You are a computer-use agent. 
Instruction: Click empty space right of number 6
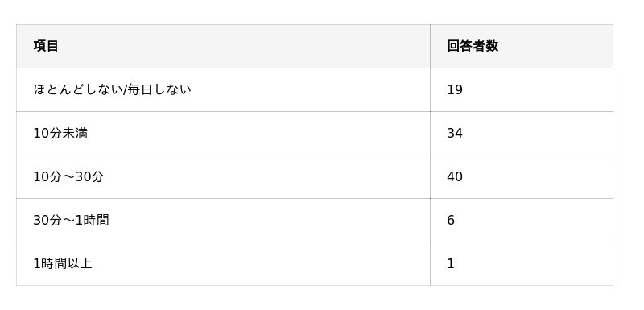click(534, 220)
